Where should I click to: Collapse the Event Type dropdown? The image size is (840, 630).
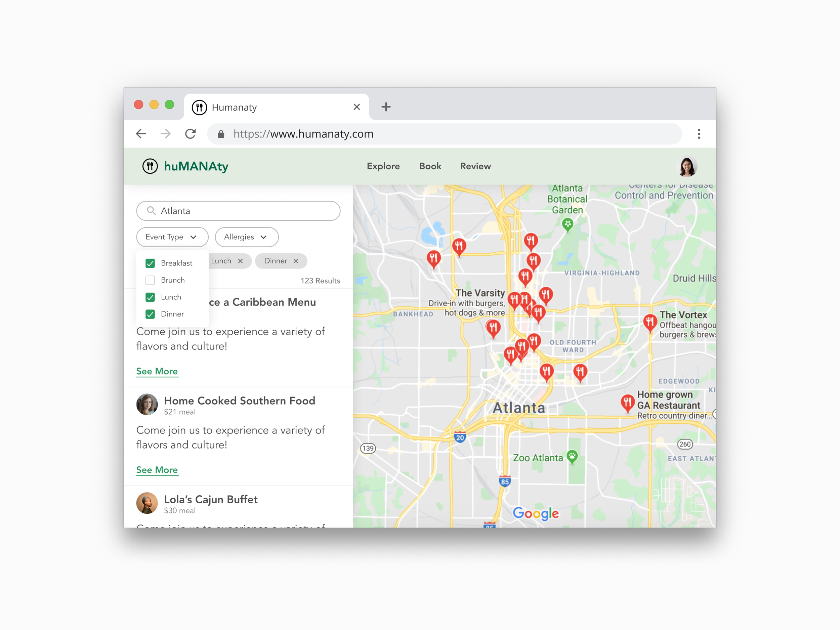172,237
